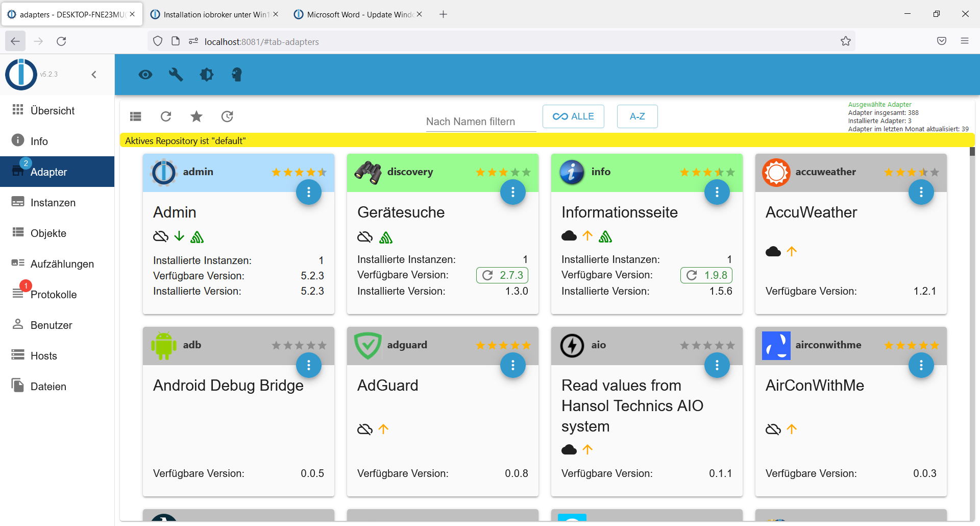Click the admin adapter logo icon
Screen dimensions: 980x526
pos(164,172)
